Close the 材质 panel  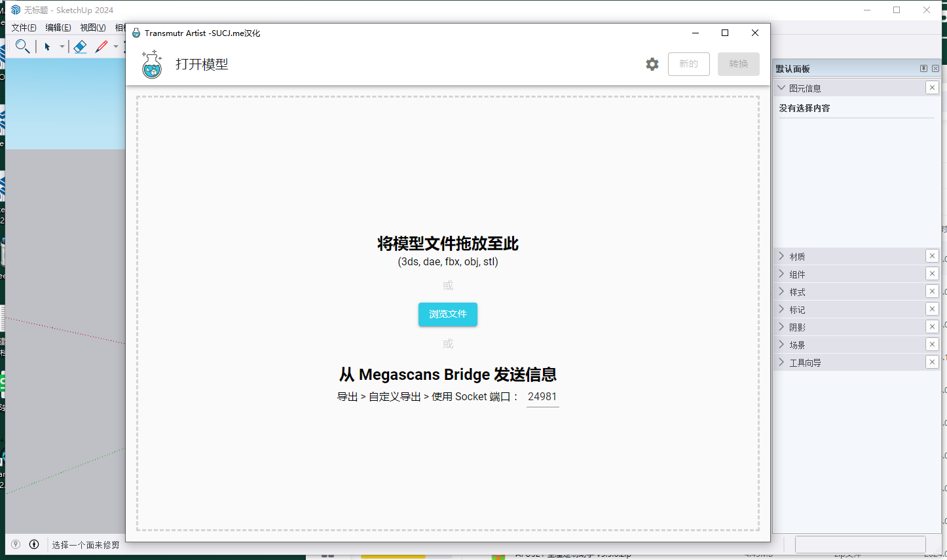tap(932, 256)
